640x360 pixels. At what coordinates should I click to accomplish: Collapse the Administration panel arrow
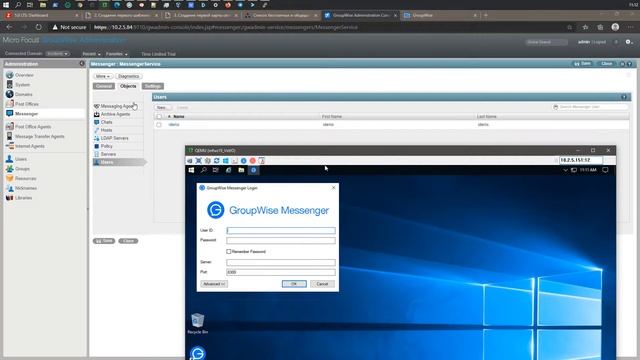click(82, 64)
